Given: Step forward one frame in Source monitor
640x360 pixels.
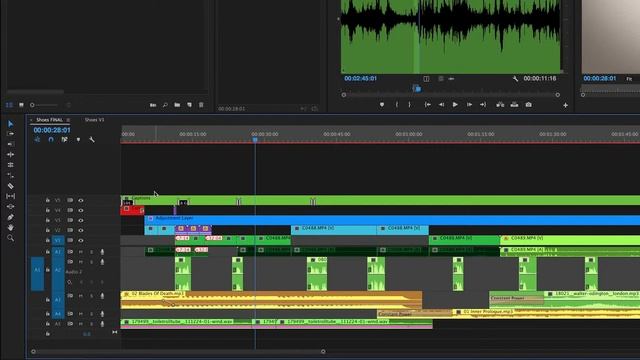Looking at the screenshot, I should tap(469, 105).
